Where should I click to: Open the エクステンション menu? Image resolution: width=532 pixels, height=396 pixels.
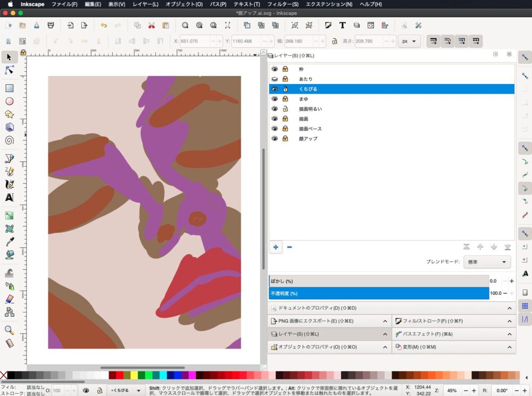(329, 4)
